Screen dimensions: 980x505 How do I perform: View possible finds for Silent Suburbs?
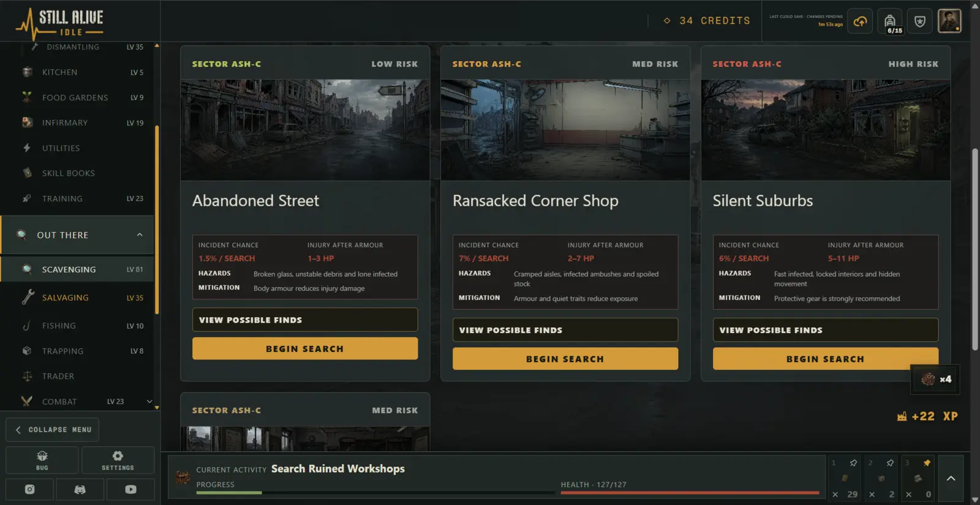[x=826, y=330]
